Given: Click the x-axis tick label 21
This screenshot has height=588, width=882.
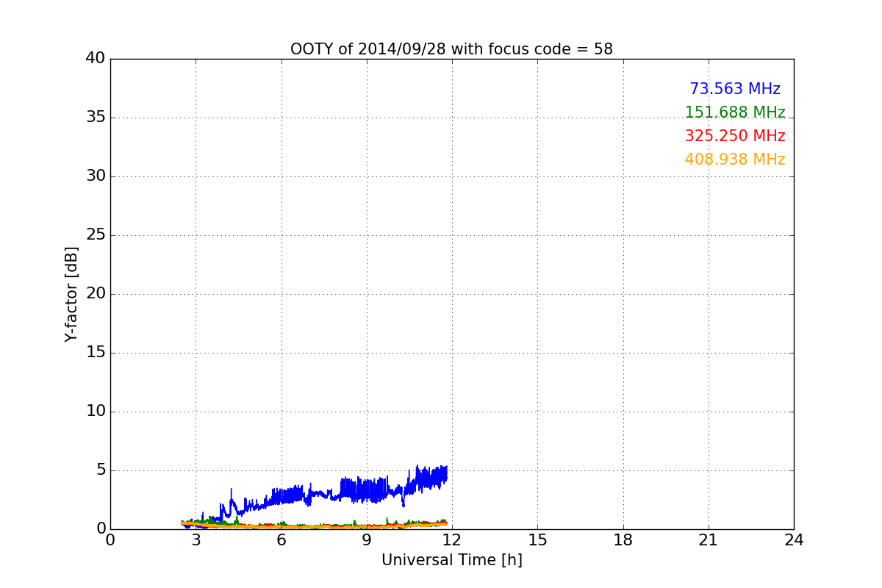Looking at the screenshot, I should (709, 540).
